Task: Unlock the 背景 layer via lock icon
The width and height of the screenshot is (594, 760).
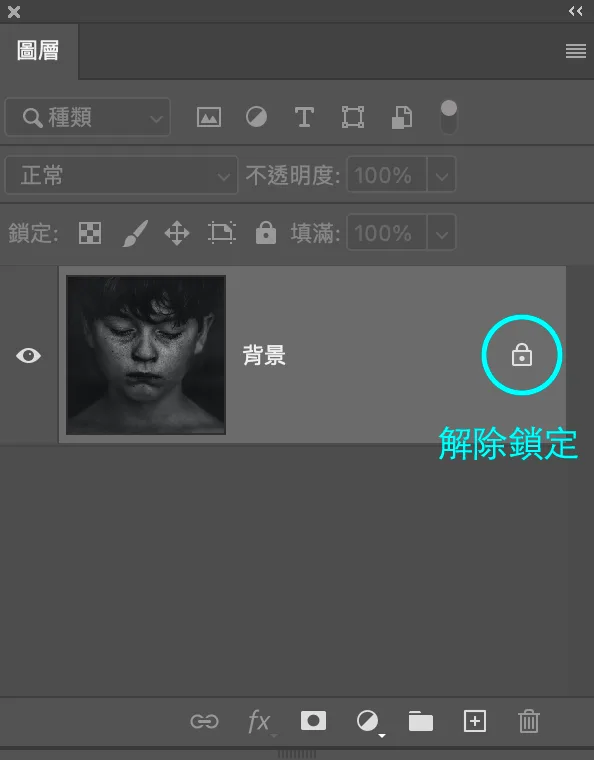Action: pyautogui.click(x=522, y=355)
